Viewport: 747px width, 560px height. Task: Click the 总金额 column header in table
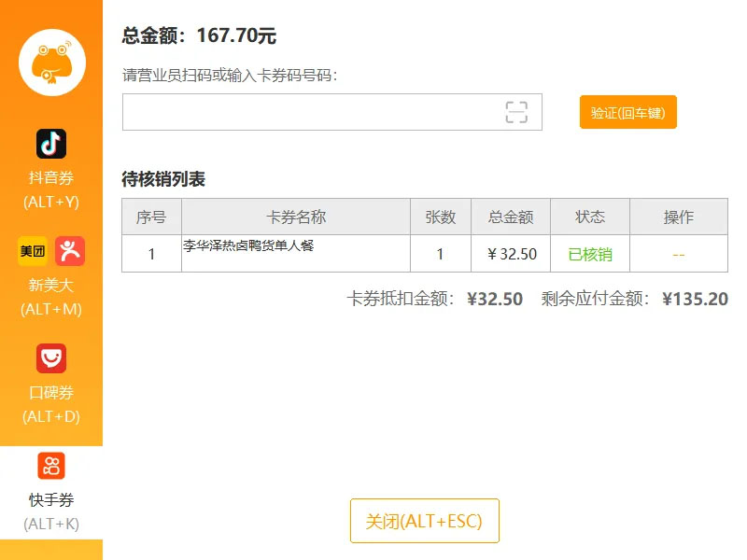pyautogui.click(x=511, y=217)
